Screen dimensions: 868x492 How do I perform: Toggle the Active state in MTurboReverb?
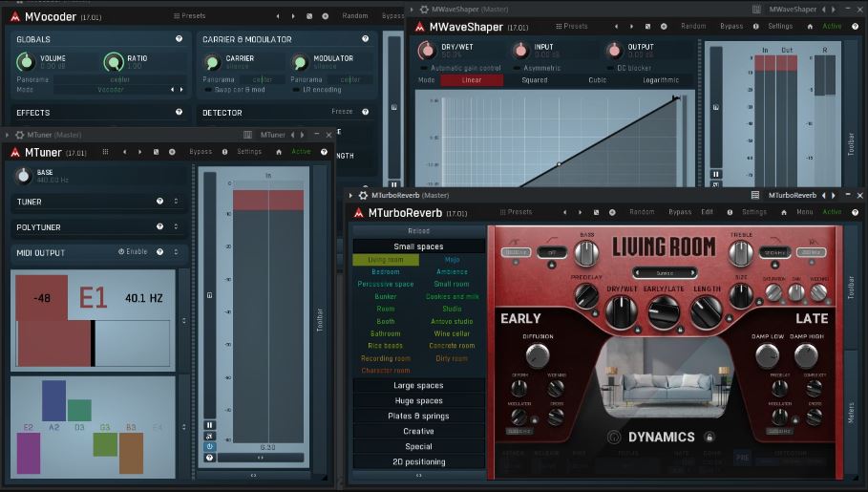[832, 212]
